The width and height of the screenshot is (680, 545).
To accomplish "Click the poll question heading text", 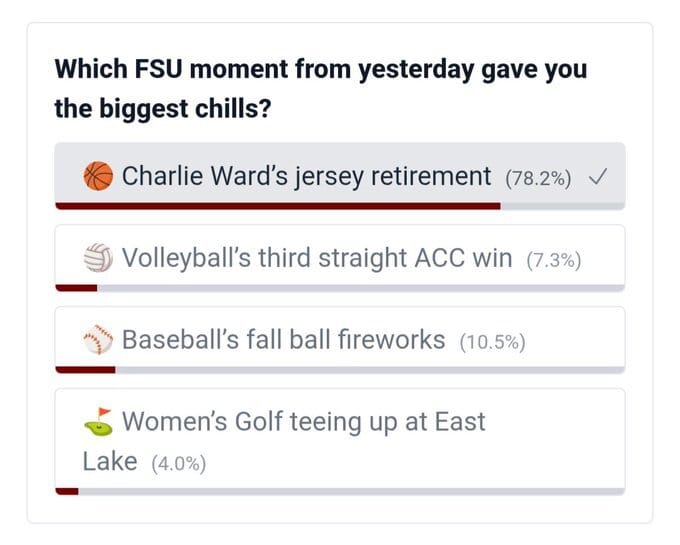I will pyautogui.click(x=321, y=88).
